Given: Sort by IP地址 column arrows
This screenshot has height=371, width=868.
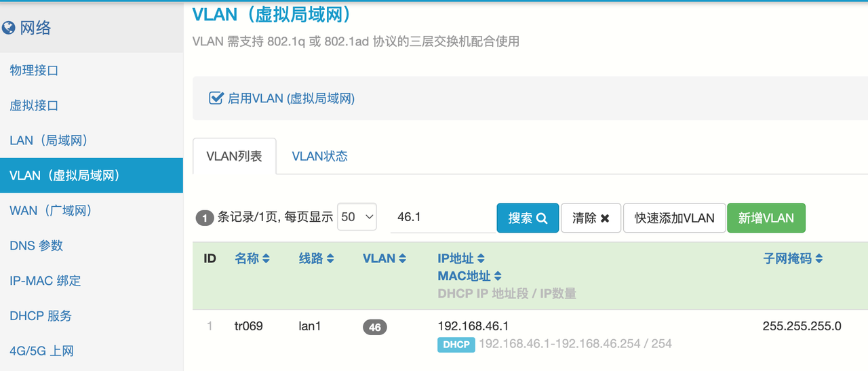Looking at the screenshot, I should coord(481,258).
